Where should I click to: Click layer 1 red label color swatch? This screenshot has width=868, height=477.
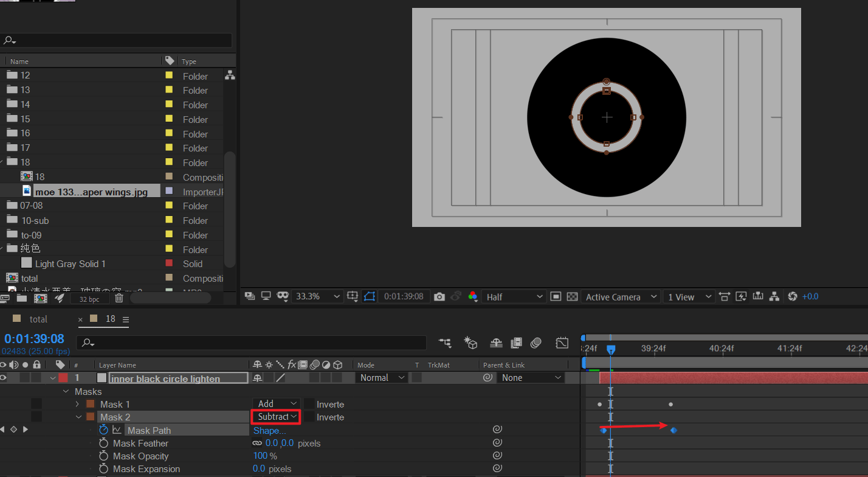63,378
